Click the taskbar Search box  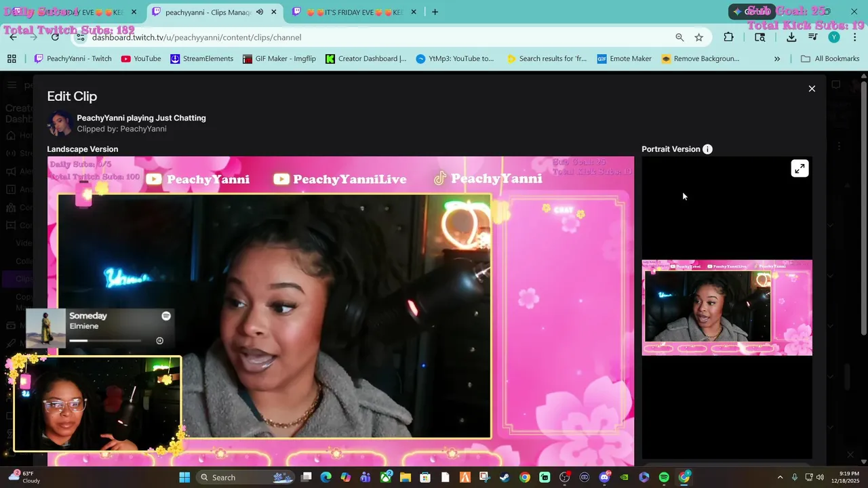tap(247, 477)
